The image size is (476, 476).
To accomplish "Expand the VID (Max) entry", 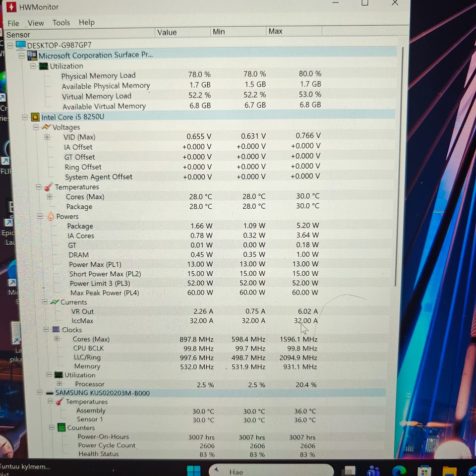I will [x=47, y=137].
